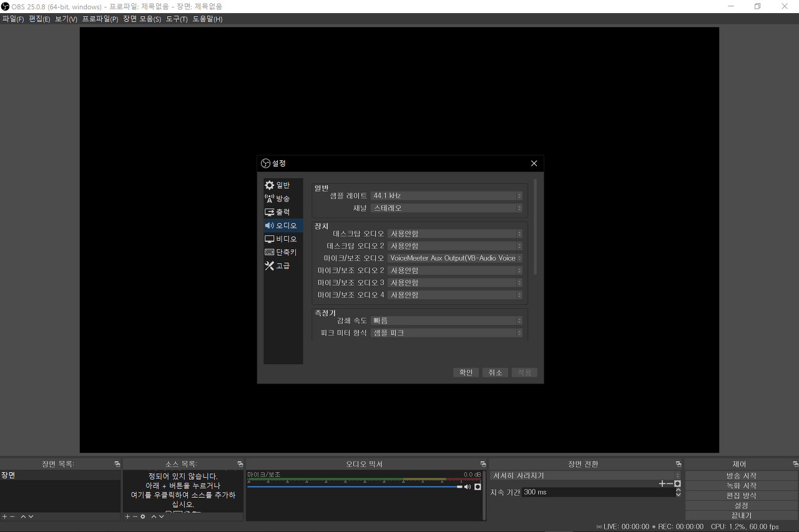Mute the 마이크/보조 speaker icon

[468, 486]
